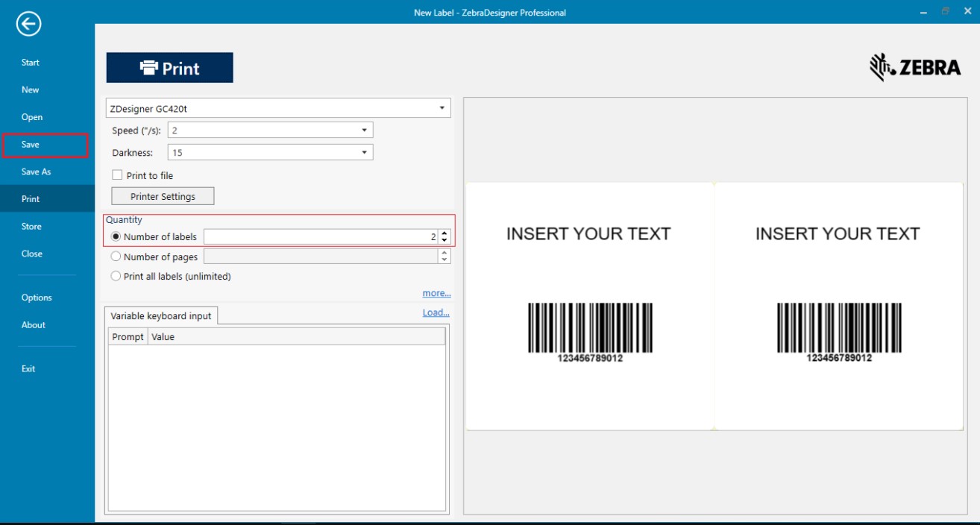Select the Number of pages radio button

(x=116, y=257)
